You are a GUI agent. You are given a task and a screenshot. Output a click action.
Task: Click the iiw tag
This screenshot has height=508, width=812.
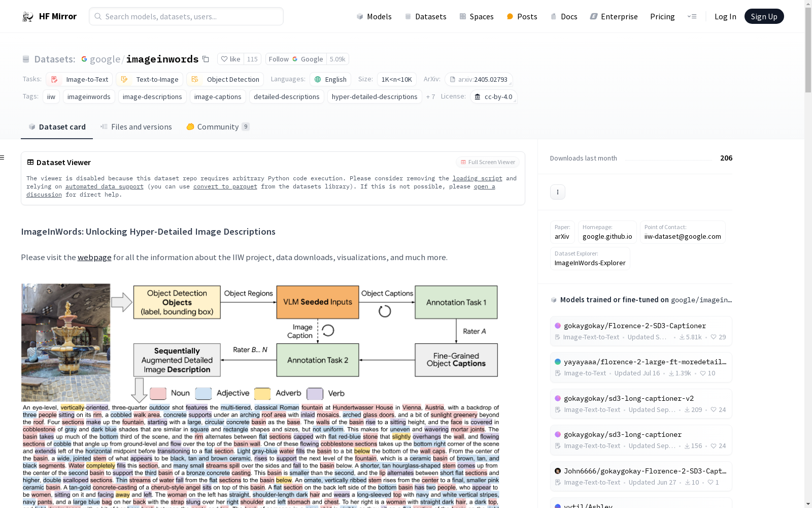pos(51,97)
